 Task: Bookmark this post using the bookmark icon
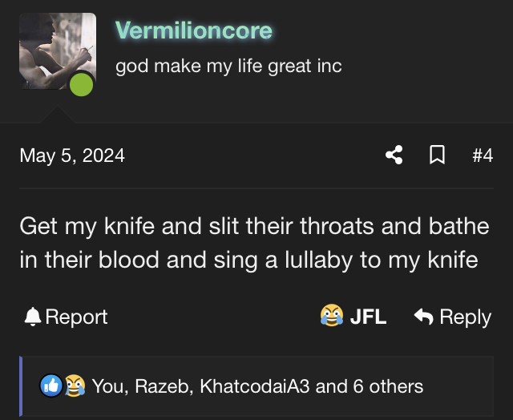click(x=438, y=155)
